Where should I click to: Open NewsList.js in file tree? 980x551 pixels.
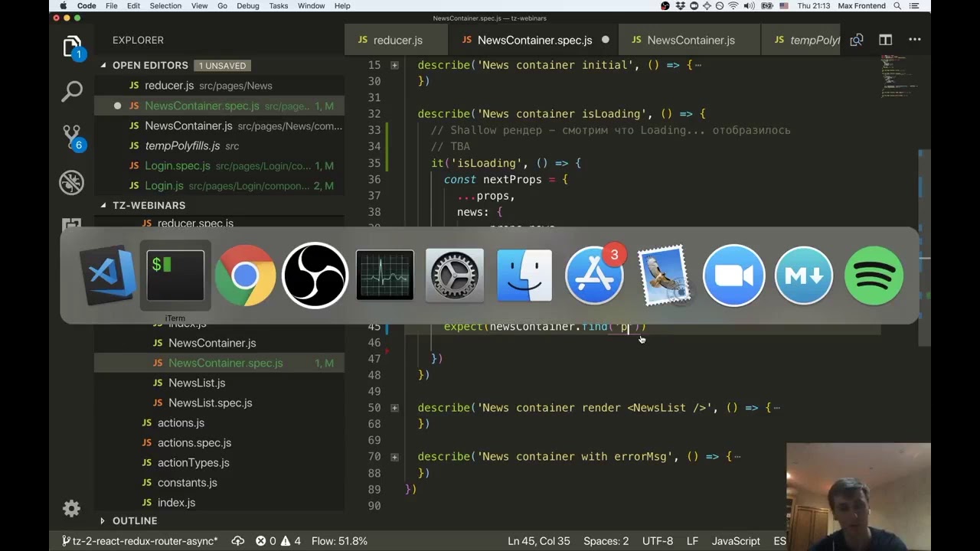(x=219, y=383)
